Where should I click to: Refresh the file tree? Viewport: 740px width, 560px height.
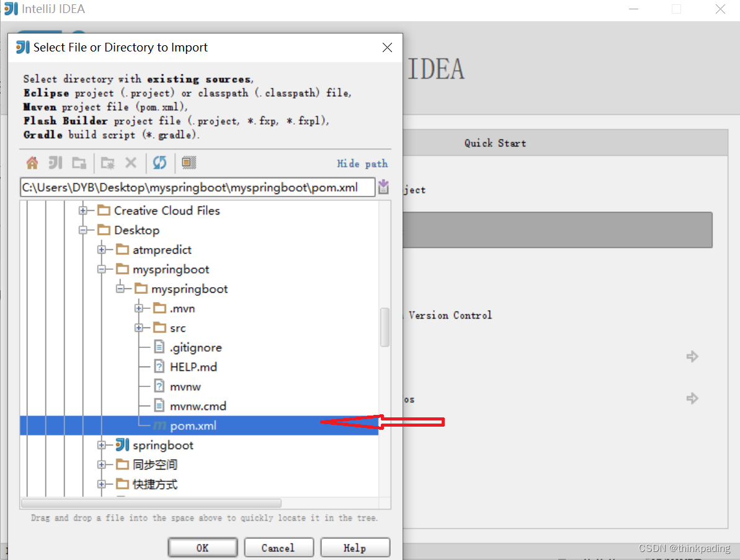tap(159, 163)
